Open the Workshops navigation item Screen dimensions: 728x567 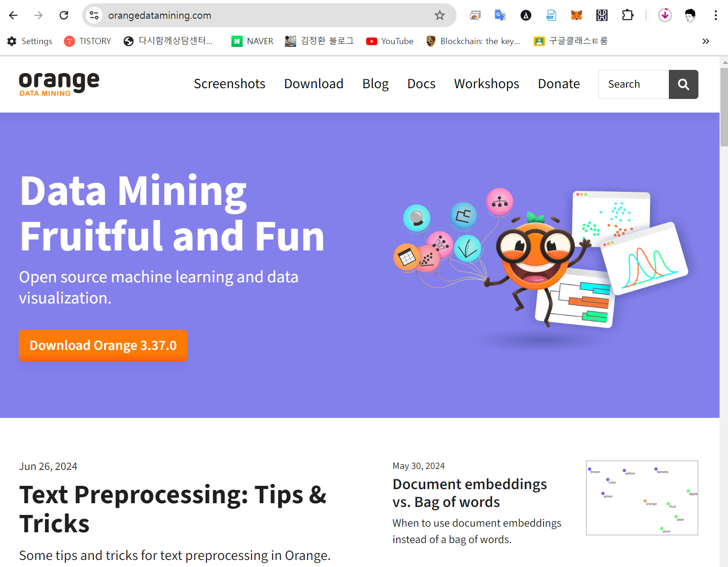(487, 84)
